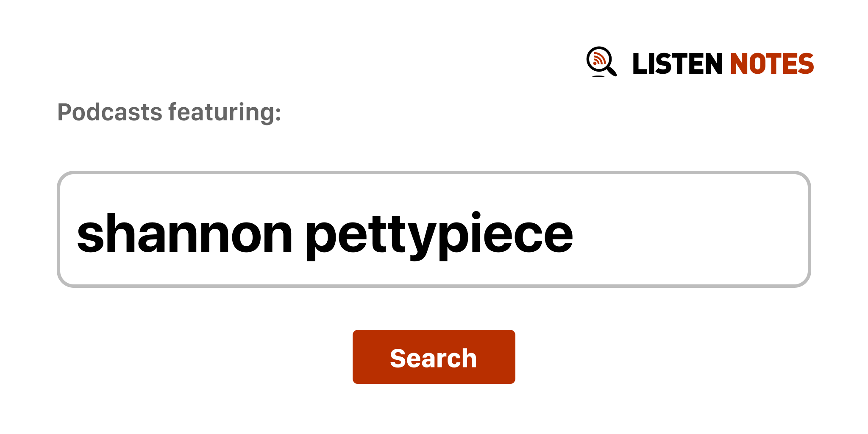Image resolution: width=868 pixels, height=434 pixels.
Task: Click the Podcasts featuring label
Action: tap(169, 112)
